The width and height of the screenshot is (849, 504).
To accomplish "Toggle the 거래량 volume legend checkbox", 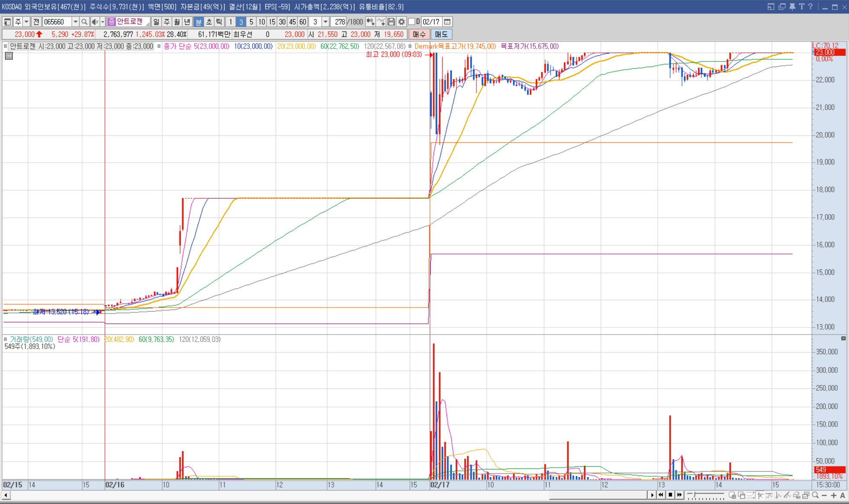I will [6, 340].
